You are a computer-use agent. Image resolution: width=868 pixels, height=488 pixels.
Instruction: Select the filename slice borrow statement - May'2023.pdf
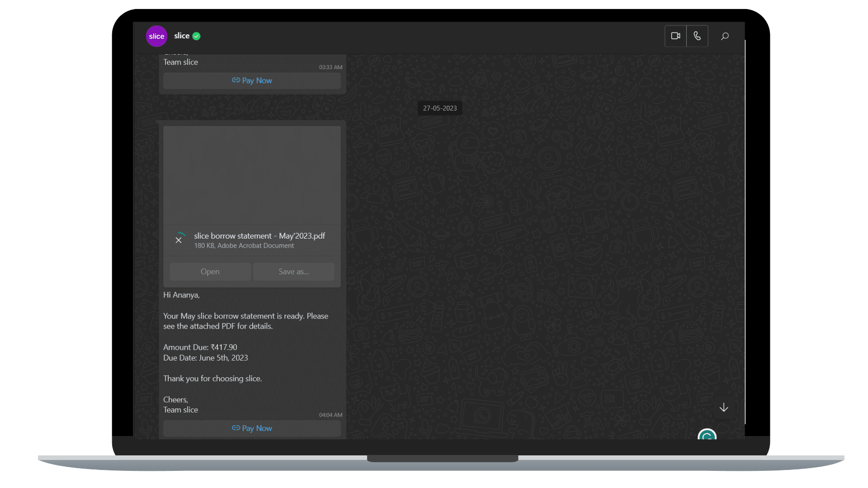coord(259,235)
